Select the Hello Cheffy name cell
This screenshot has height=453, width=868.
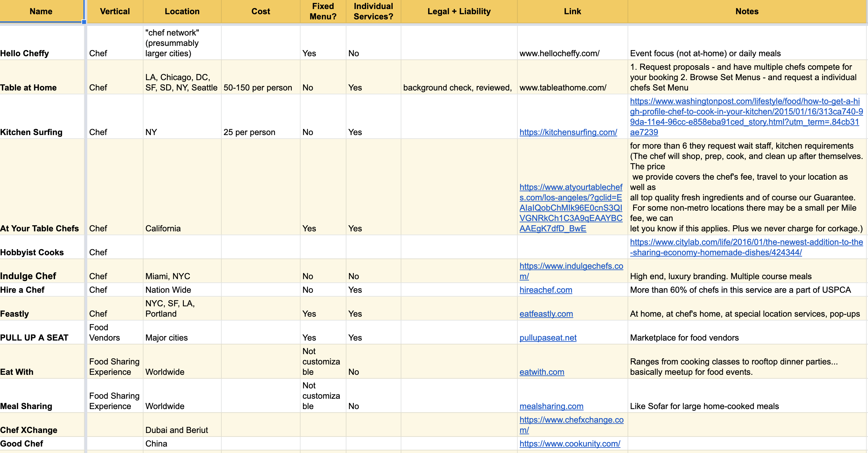click(42, 43)
